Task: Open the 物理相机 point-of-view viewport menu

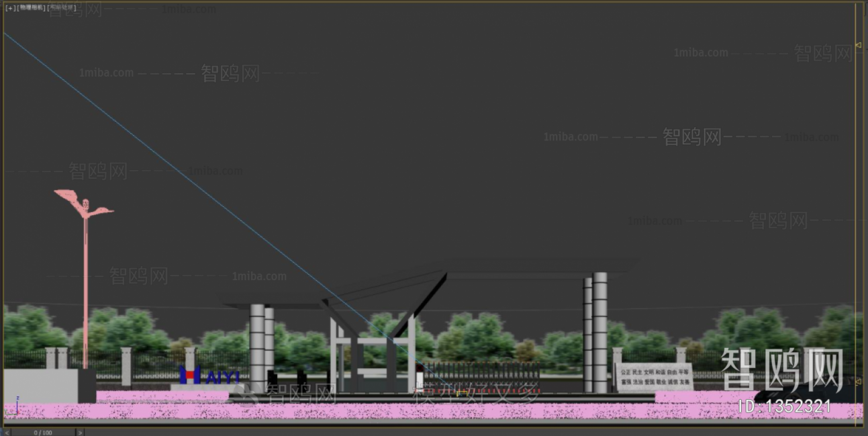Action: pos(30,8)
